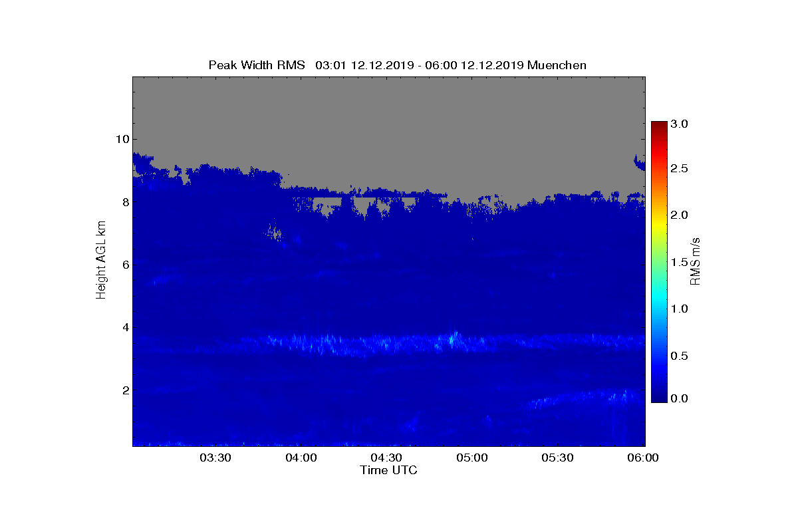Viewport: 798px width, 532px height.
Task: Click the 05:30 time tick label
Action: 557,458
